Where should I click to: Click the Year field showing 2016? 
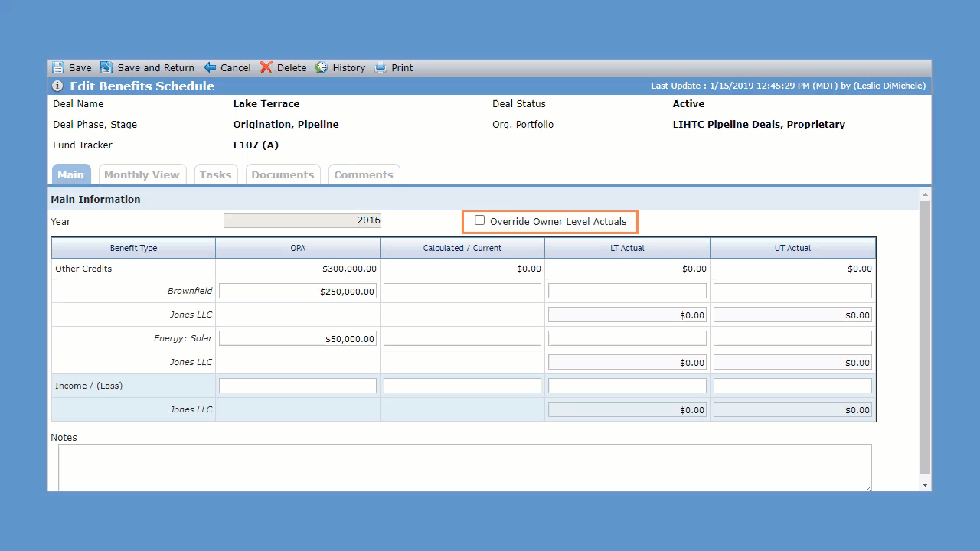coord(302,220)
